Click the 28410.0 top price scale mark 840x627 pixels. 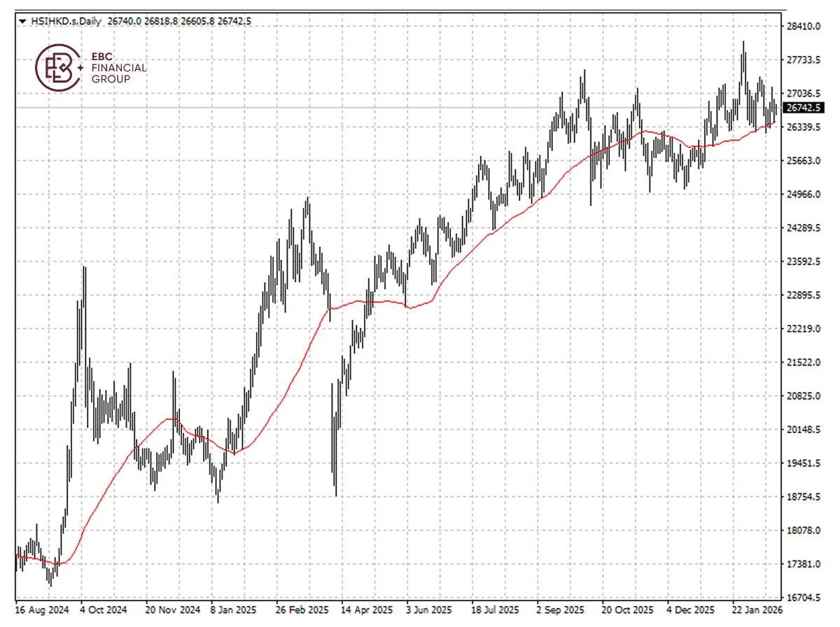point(802,27)
